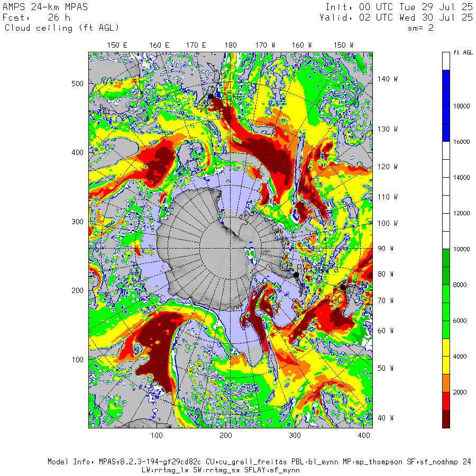Viewport: 476px width, 476px height.
Task: Click the '12000' legend value
Action: (x=461, y=214)
